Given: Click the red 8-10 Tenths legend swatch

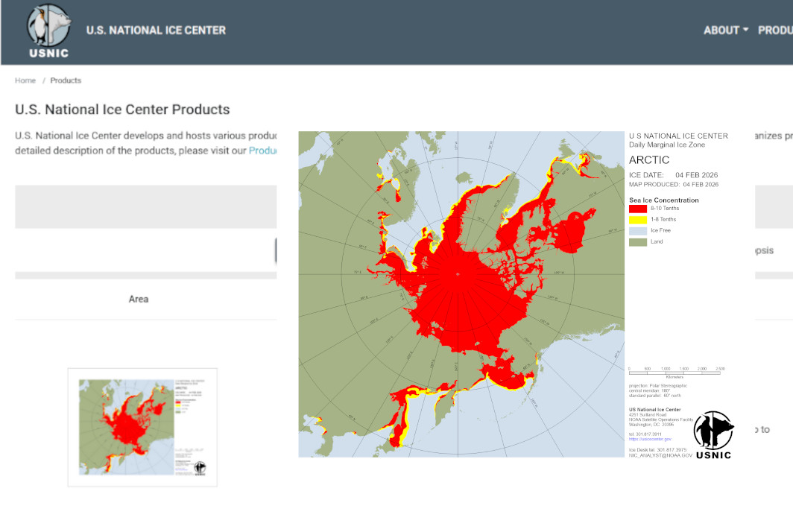Looking at the screenshot, I should coord(638,209).
